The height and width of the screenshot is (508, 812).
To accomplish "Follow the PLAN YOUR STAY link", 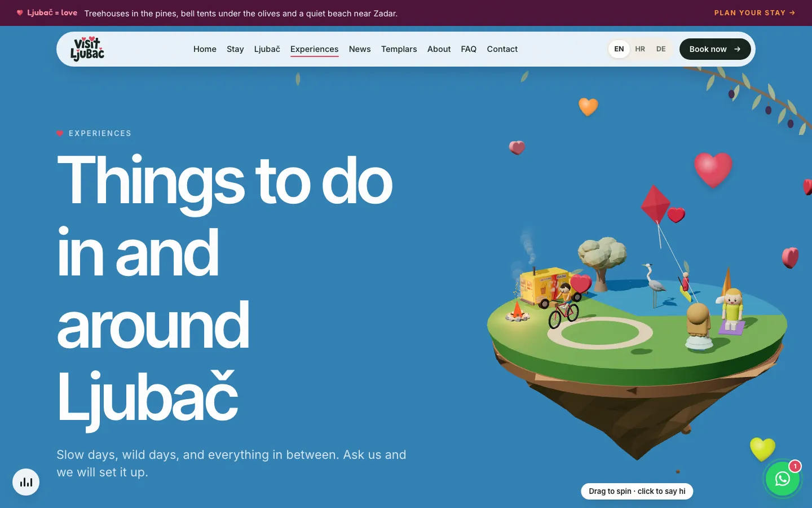I will coord(755,12).
